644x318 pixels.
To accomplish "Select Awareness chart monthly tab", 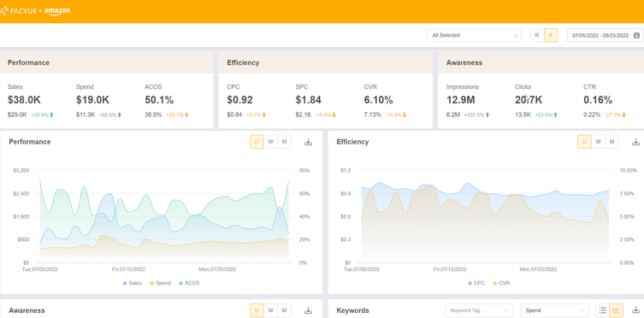I will click(x=284, y=310).
